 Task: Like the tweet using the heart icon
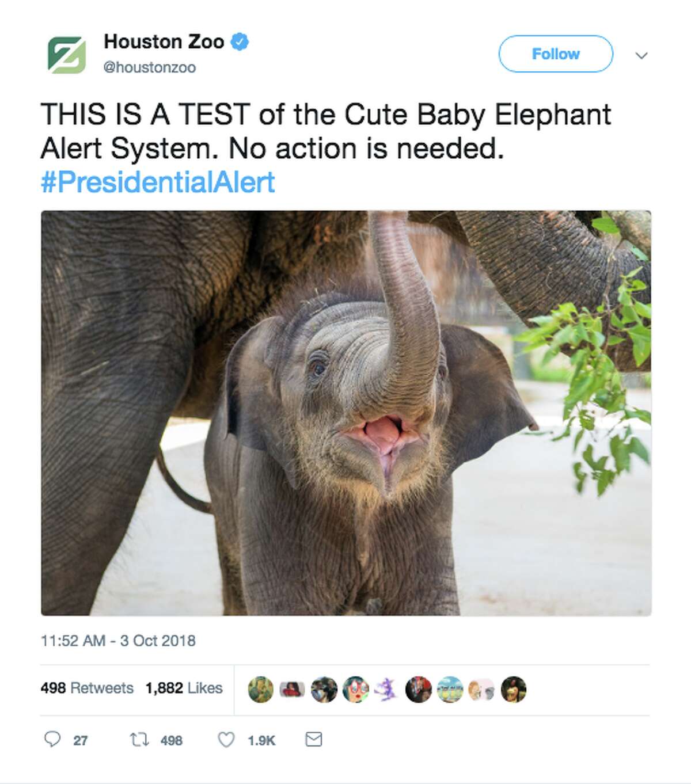tap(225, 739)
